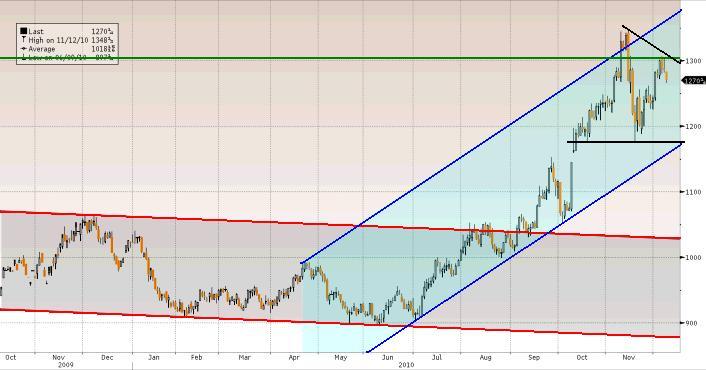Select the 1270 last-price tag on axis
Viewport: 706px width, 370px height.
[693, 81]
